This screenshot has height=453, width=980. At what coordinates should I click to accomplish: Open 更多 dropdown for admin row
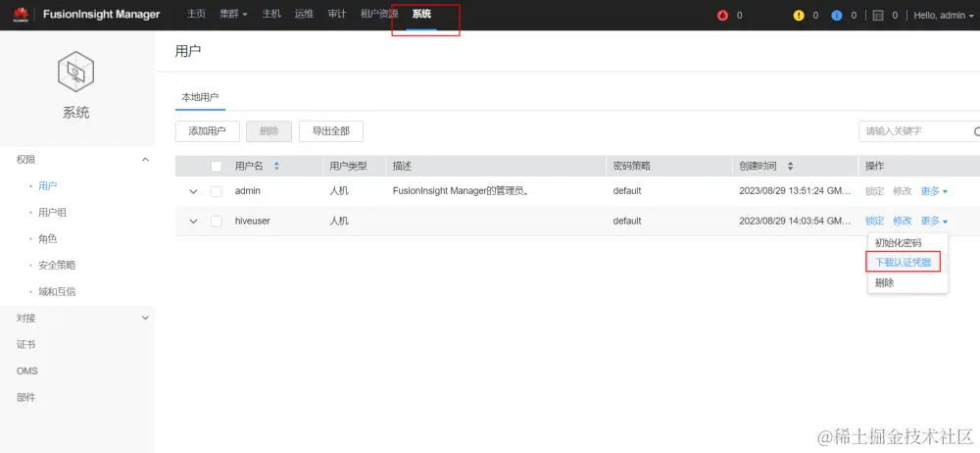(x=934, y=191)
